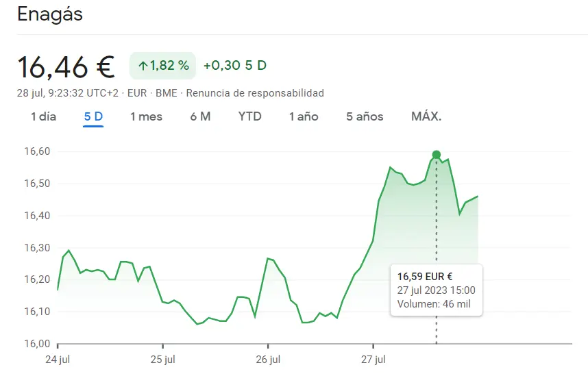Click the green data point marker on chart
Image resolution: width=588 pixels, height=376 pixels.
coord(436,155)
